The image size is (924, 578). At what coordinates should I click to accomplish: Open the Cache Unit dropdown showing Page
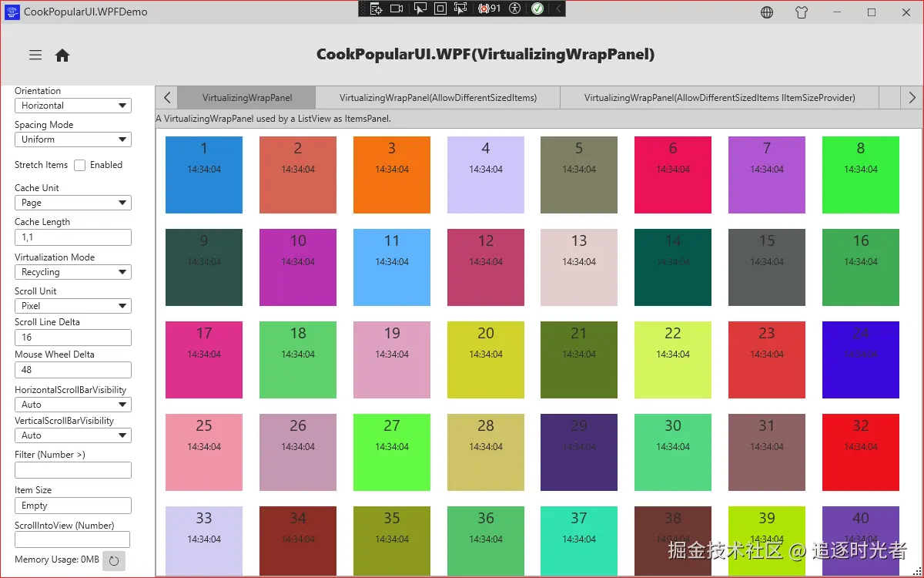pyautogui.click(x=73, y=203)
